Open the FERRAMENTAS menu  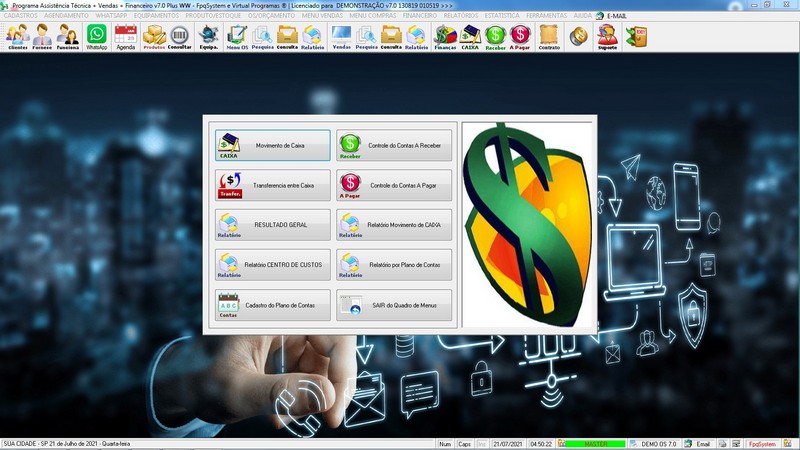547,16
